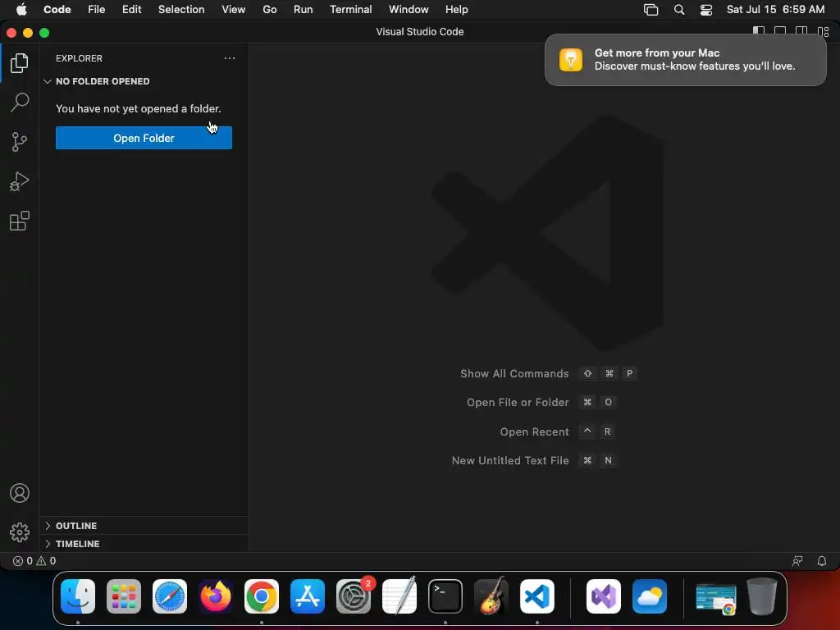Open the View menu
Image resolution: width=840 pixels, height=630 pixels.
234,10
